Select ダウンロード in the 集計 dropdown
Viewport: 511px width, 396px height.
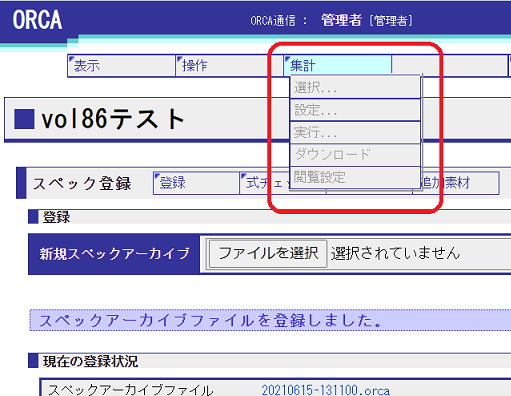355,155
